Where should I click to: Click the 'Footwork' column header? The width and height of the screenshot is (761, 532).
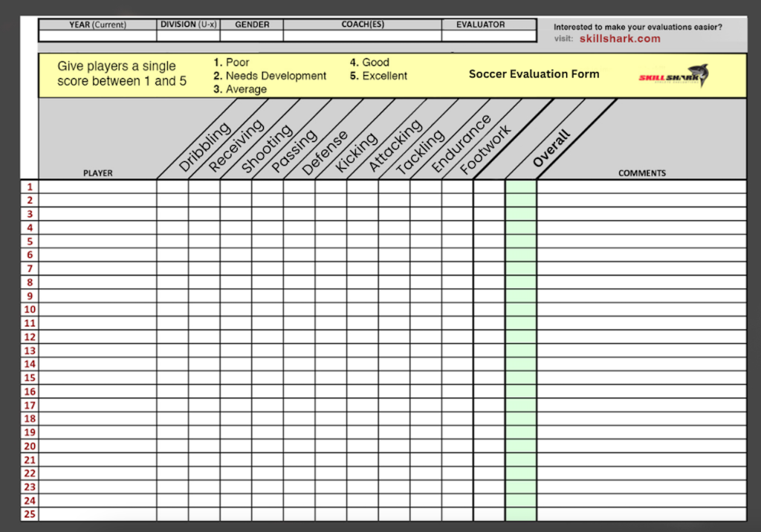[x=485, y=149]
